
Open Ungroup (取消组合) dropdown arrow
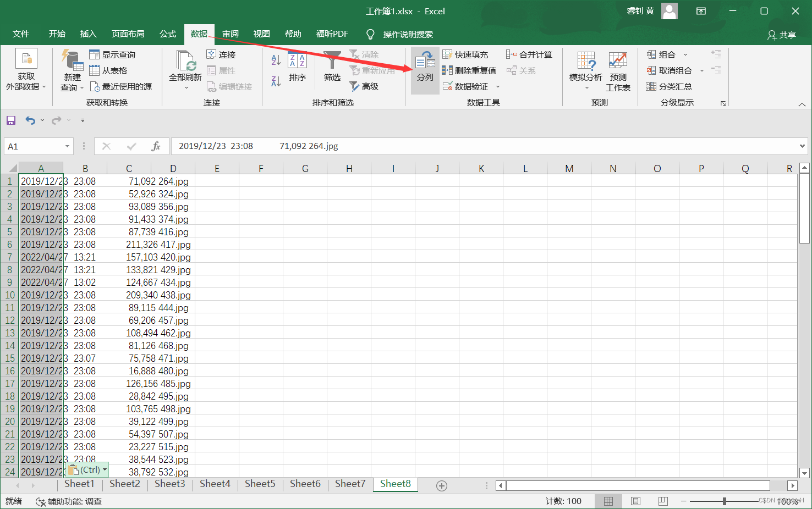point(702,70)
